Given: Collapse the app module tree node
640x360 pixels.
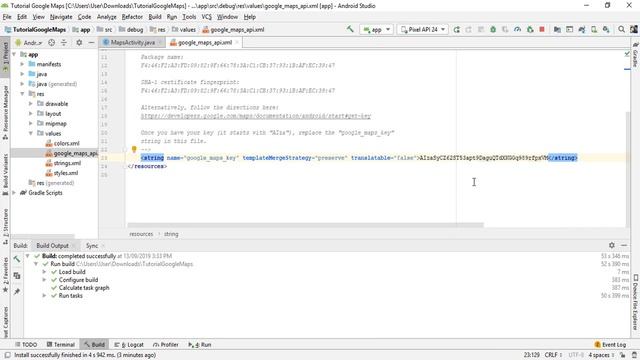Looking at the screenshot, I should pos(14,54).
